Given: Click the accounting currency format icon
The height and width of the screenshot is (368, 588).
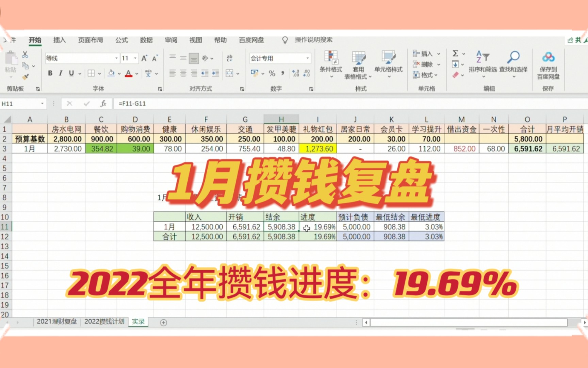Looking at the screenshot, I should tap(255, 73).
